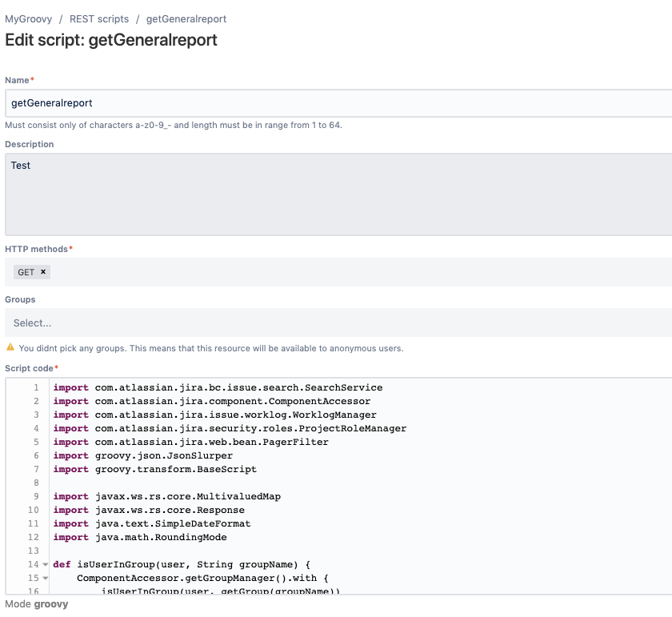Click the getGroupManager().with line
The width and height of the screenshot is (672, 617).
pyautogui.click(x=202, y=579)
